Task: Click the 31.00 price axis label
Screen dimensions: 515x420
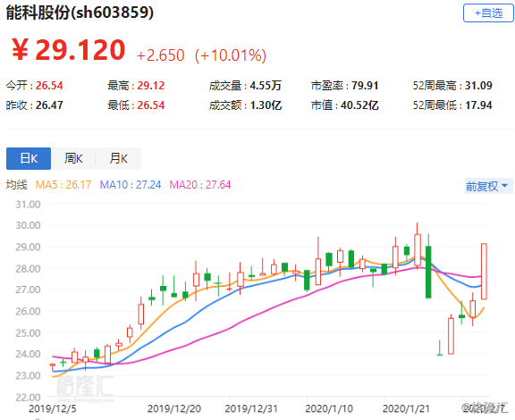Action: pyautogui.click(x=28, y=205)
